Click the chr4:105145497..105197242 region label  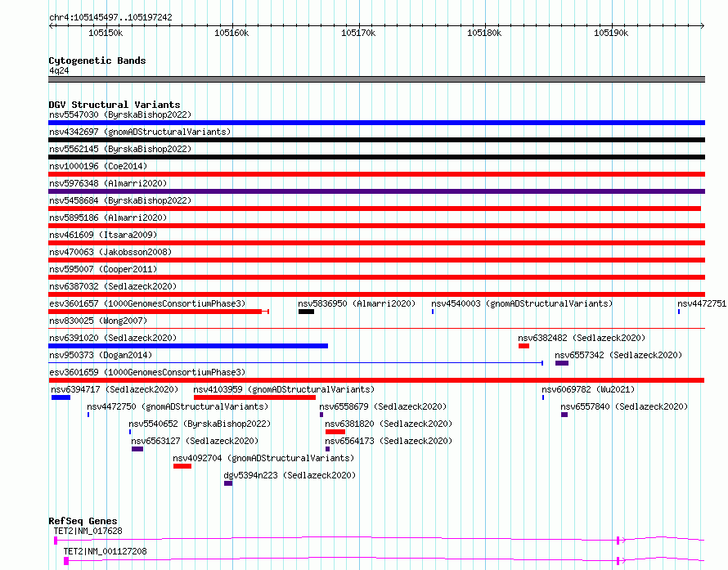pos(110,17)
